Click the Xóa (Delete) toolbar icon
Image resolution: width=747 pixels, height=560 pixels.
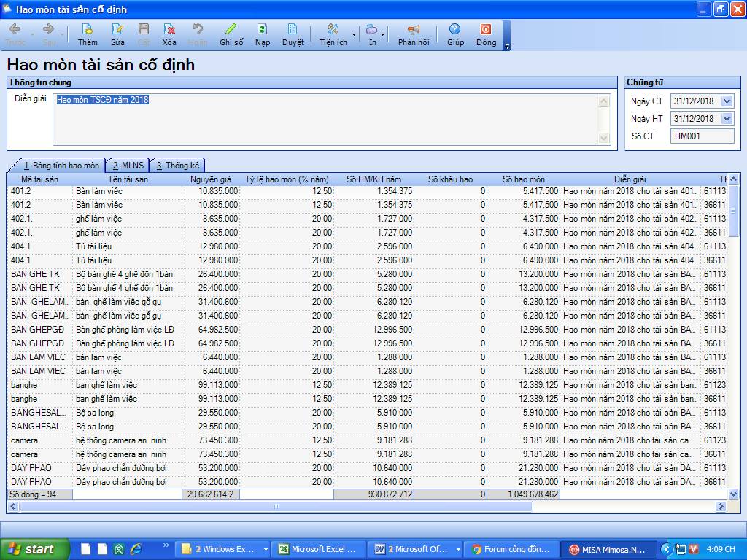[169, 34]
